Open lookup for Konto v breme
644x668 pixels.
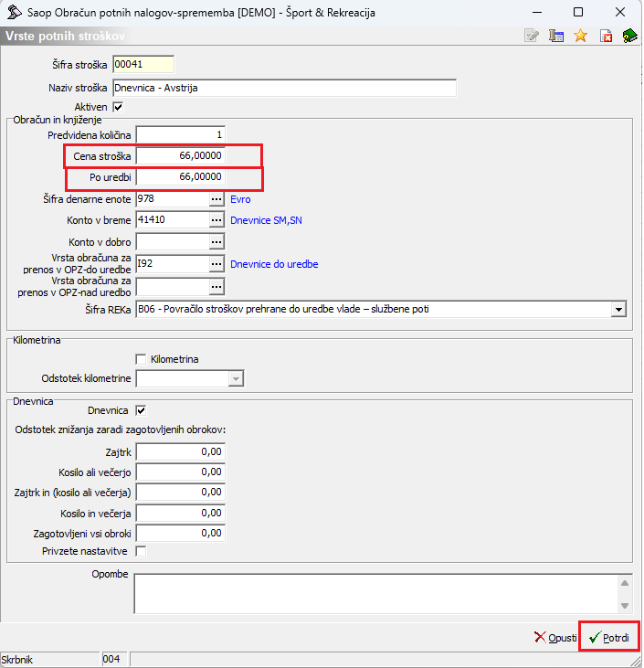tap(216, 220)
